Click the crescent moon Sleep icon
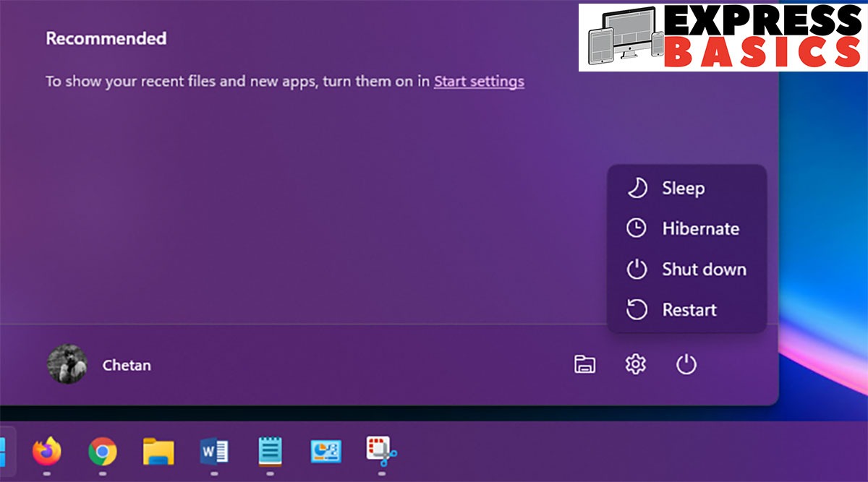The width and height of the screenshot is (868, 482). pyautogui.click(x=636, y=189)
